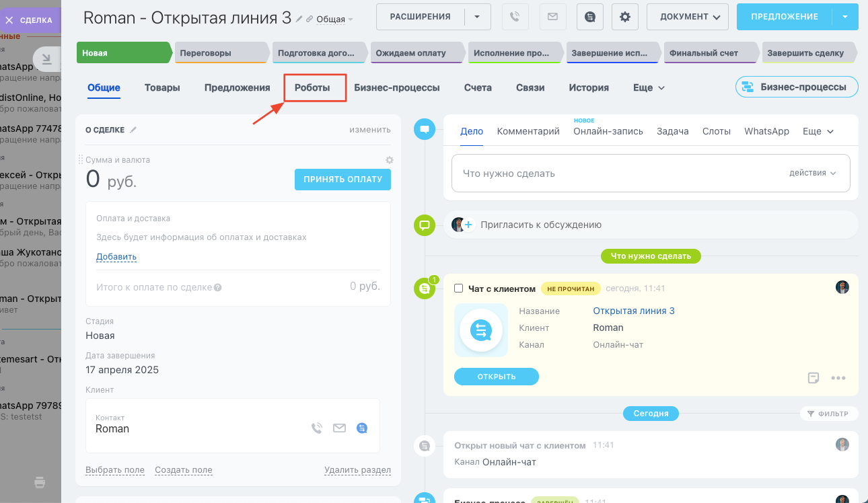This screenshot has width=868, height=503.
Task: Switch to Счета tab
Action: point(478,87)
